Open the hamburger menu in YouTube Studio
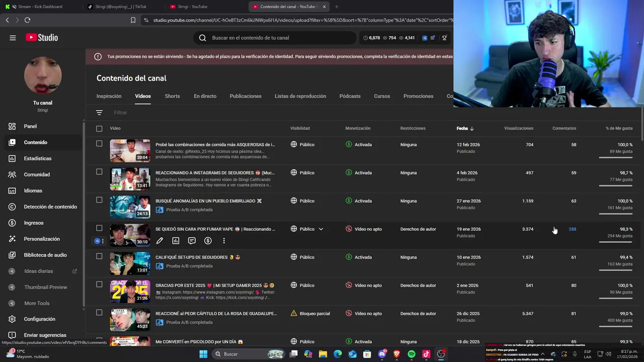Screen dimensions: 644x362 pyautogui.click(x=13, y=38)
